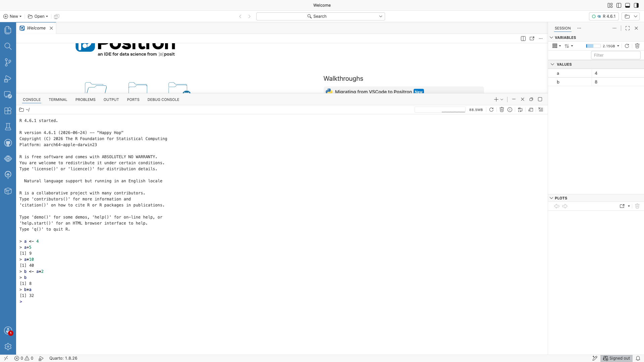Open the GitHub view in activity bar
644x362 pixels.
click(x=8, y=143)
